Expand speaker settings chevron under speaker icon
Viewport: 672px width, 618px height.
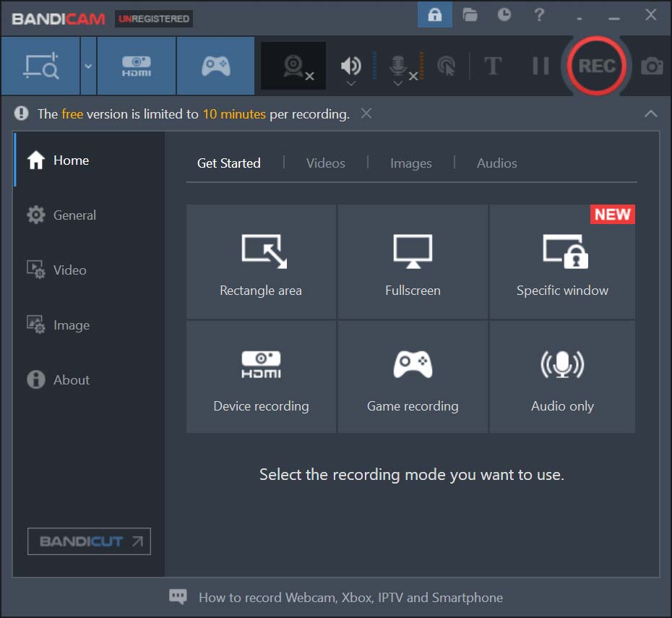pos(351,84)
